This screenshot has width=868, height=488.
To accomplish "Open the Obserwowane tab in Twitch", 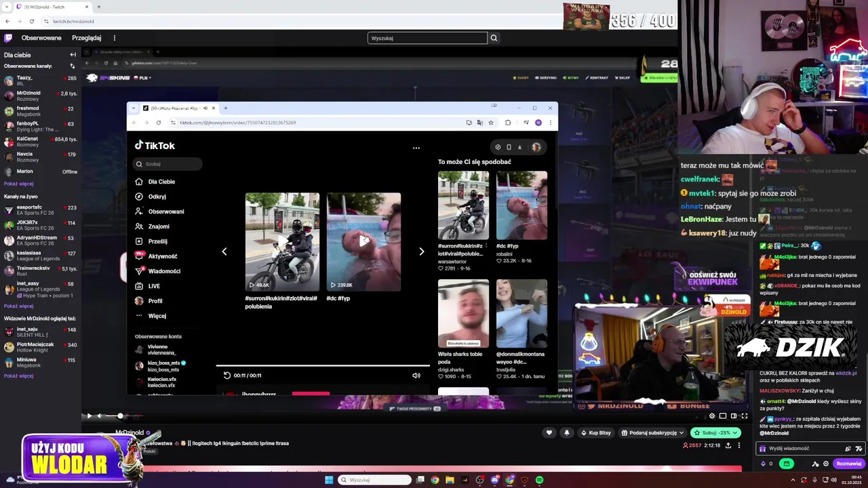I will [41, 38].
